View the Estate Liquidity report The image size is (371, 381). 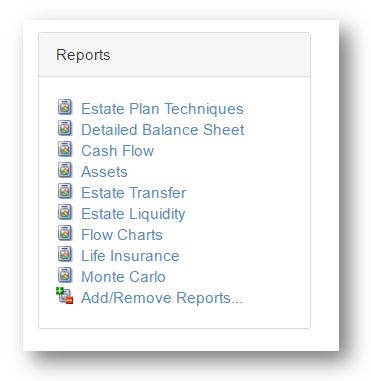point(133,214)
